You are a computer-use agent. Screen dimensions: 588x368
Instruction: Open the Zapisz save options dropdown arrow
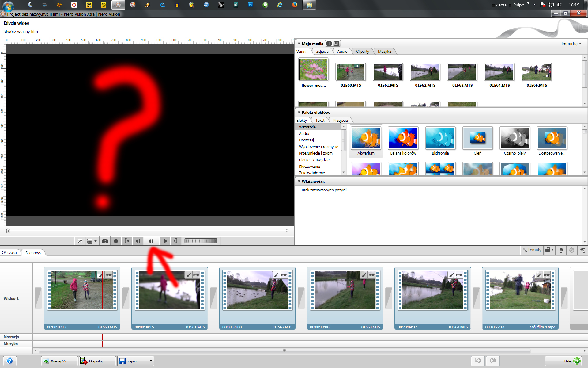coord(151,361)
